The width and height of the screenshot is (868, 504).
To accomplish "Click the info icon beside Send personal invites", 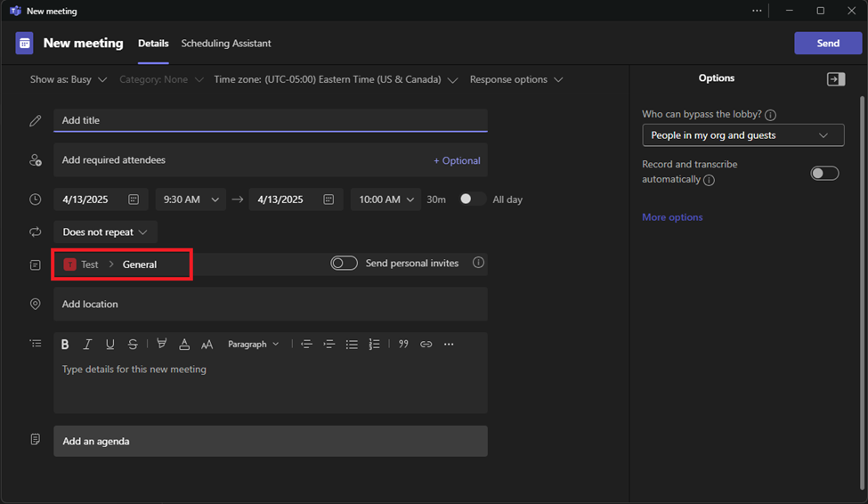I will click(x=478, y=263).
